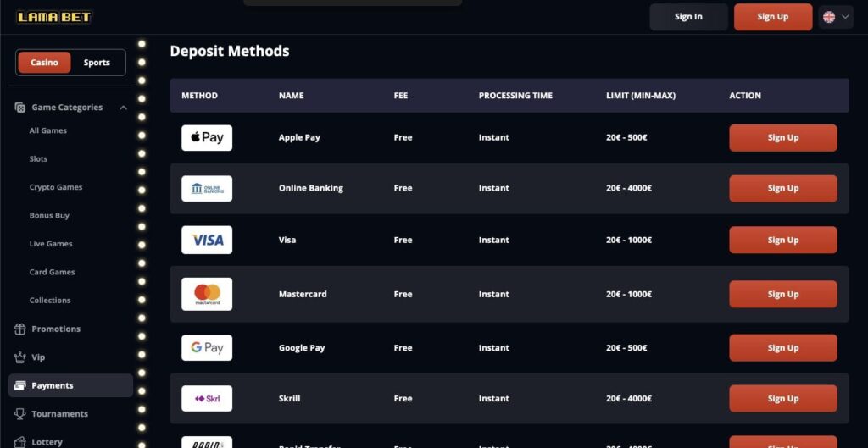The width and height of the screenshot is (868, 448).
Task: Go to Tournaments page
Action: point(60,414)
